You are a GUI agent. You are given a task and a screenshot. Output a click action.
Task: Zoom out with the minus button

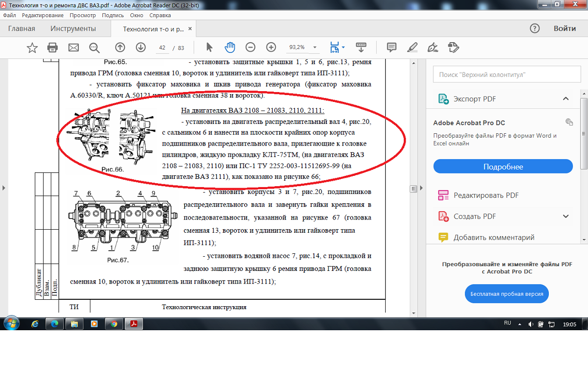point(250,48)
